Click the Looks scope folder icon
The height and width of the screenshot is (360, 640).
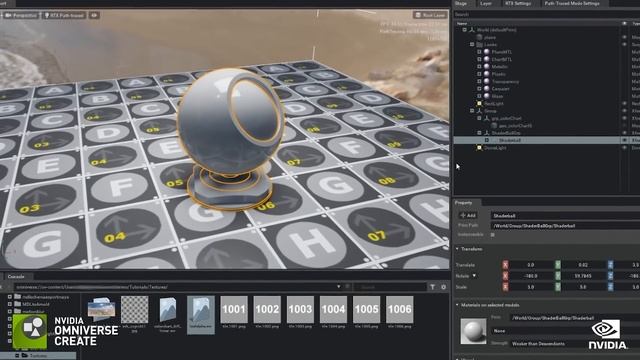[x=479, y=44]
